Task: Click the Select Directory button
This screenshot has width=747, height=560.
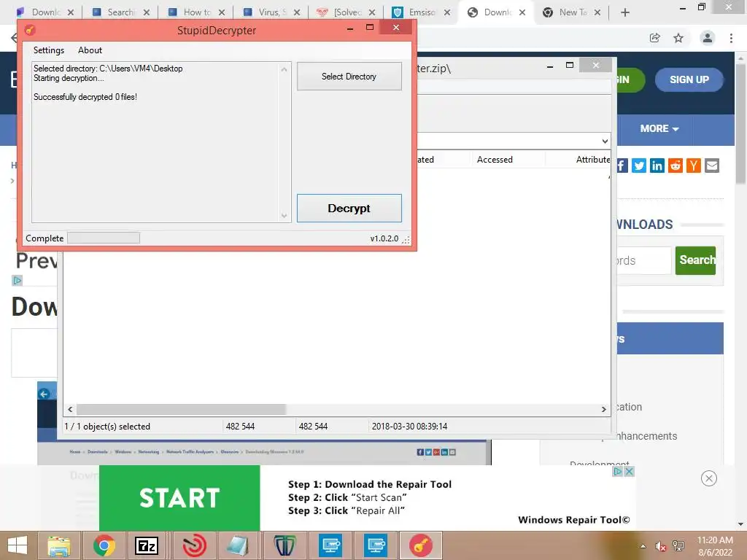Action: pyautogui.click(x=349, y=76)
